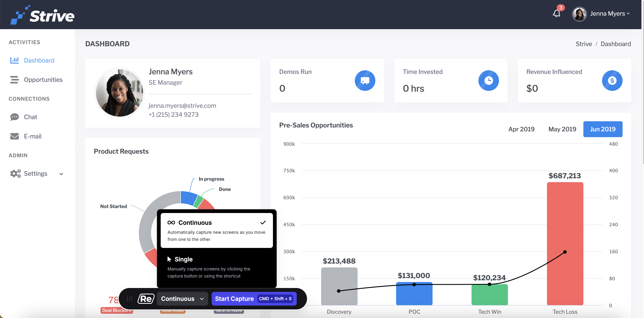644x318 pixels.
Task: Click the Time Invested clock icon
Action: pyautogui.click(x=488, y=81)
